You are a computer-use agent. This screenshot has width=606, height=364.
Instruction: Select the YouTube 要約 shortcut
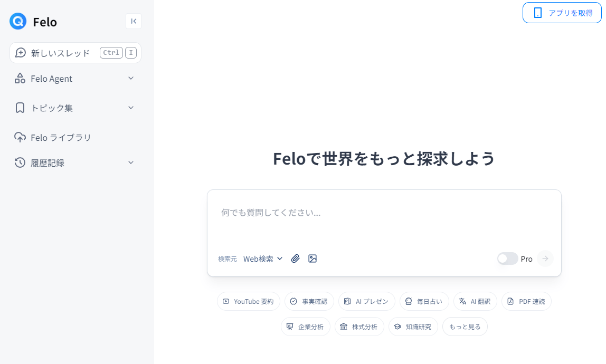pos(249,301)
